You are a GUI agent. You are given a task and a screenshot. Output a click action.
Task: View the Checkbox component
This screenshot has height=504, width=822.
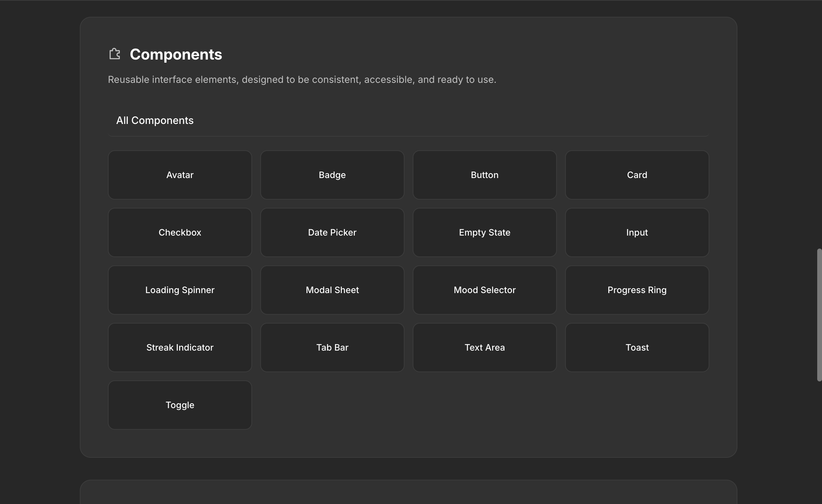click(179, 232)
